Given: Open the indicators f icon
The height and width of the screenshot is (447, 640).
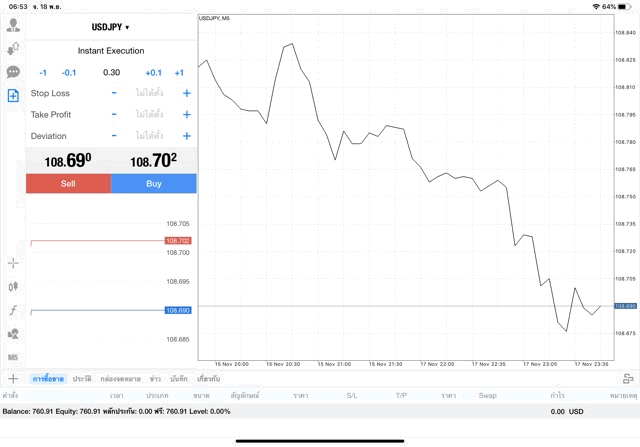Looking at the screenshot, I should tap(13, 310).
